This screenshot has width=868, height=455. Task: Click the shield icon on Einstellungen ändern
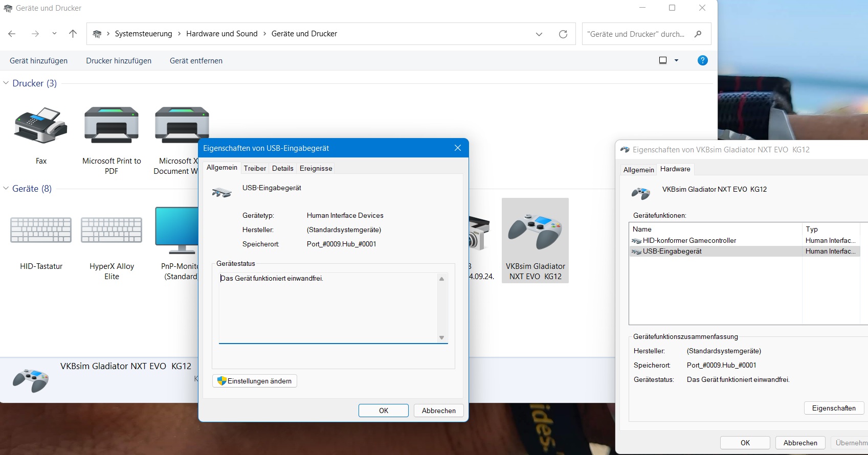[221, 381]
